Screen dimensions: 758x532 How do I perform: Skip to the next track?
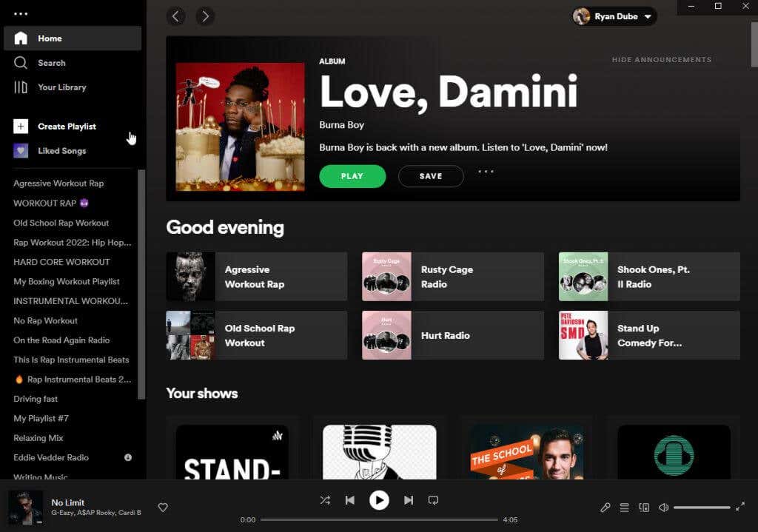(409, 500)
